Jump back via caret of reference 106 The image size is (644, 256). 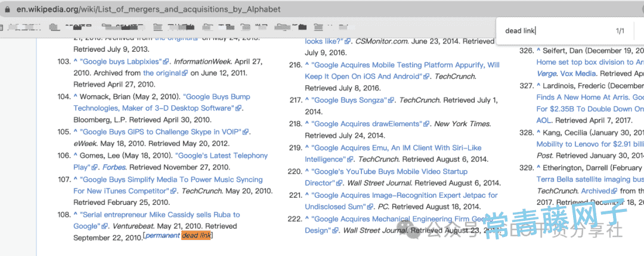click(x=76, y=155)
